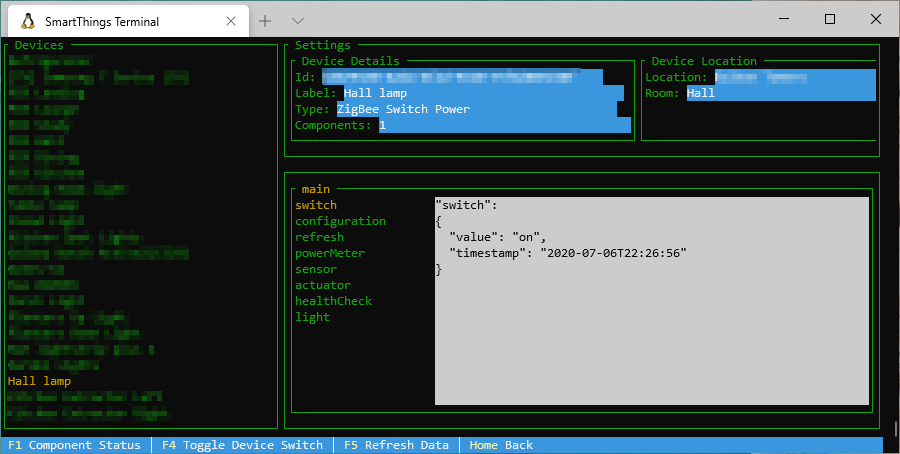Screen dimensions: 900x454
Task: Maximize the terminal window
Action: click(x=829, y=19)
